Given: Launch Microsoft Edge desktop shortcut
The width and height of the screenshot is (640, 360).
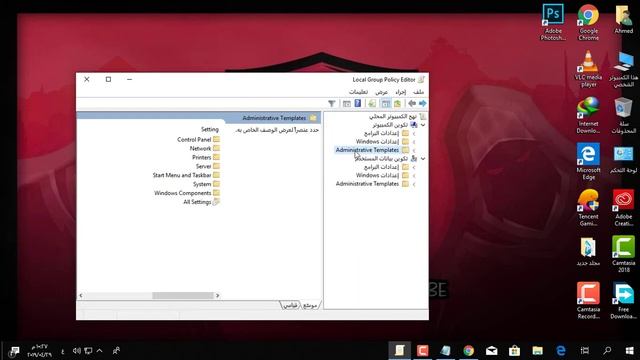Looking at the screenshot, I should (x=588, y=162).
